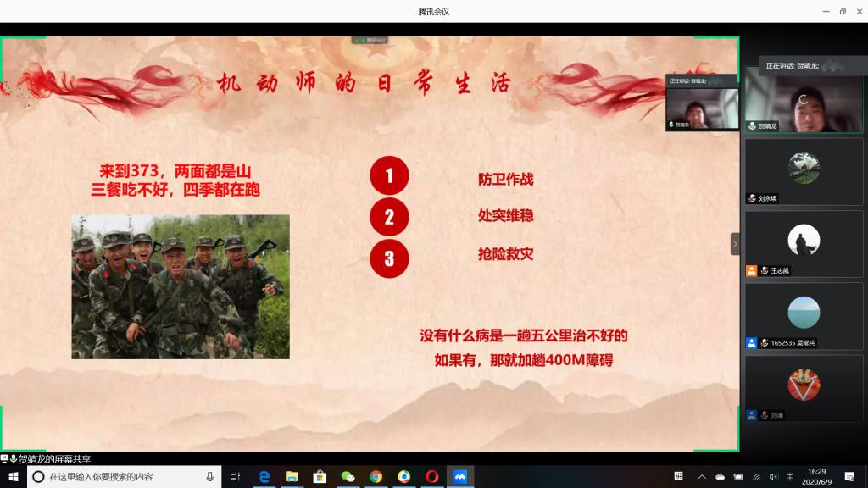
Task: Open the Windows Start menu
Action: tap(14, 477)
